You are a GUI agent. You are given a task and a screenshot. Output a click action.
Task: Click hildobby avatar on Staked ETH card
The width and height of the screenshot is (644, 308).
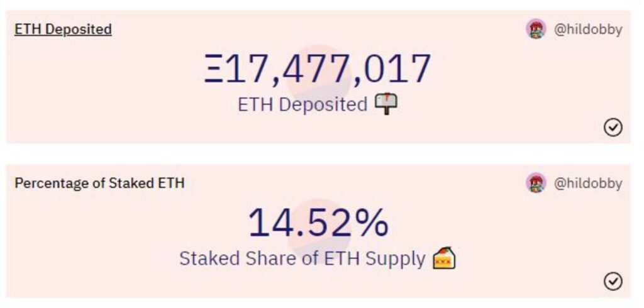[x=536, y=183]
